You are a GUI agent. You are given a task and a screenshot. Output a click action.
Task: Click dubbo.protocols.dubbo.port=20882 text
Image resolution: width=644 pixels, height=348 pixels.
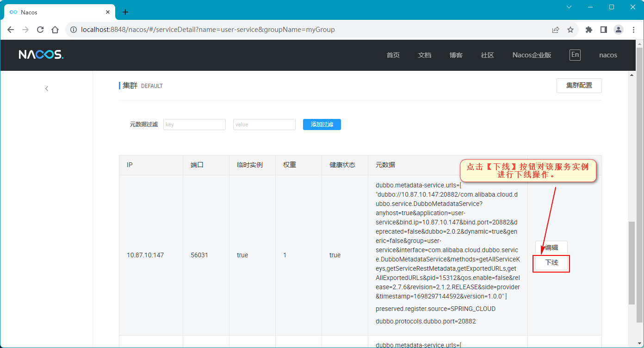coord(426,321)
